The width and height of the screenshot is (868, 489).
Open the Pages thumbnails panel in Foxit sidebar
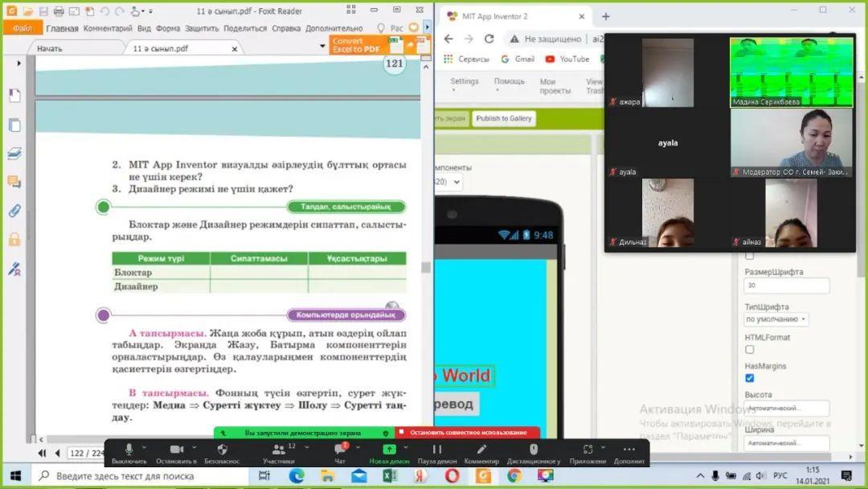(14, 125)
